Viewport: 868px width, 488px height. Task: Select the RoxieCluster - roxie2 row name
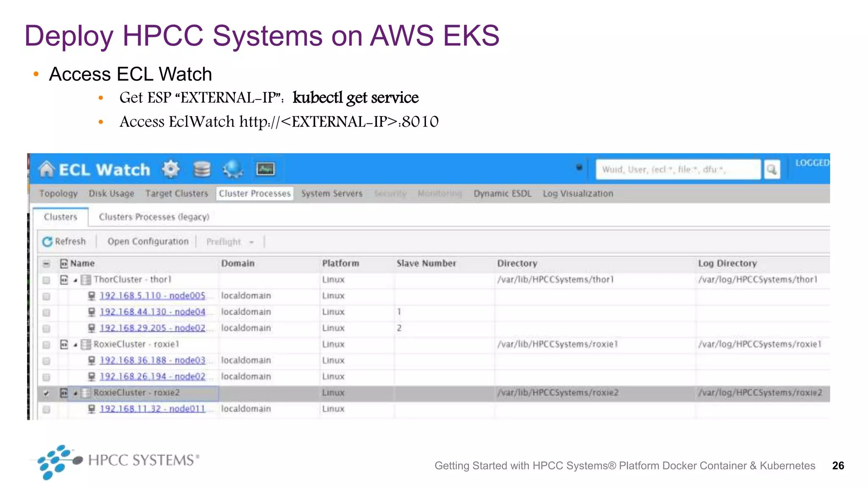click(136, 393)
